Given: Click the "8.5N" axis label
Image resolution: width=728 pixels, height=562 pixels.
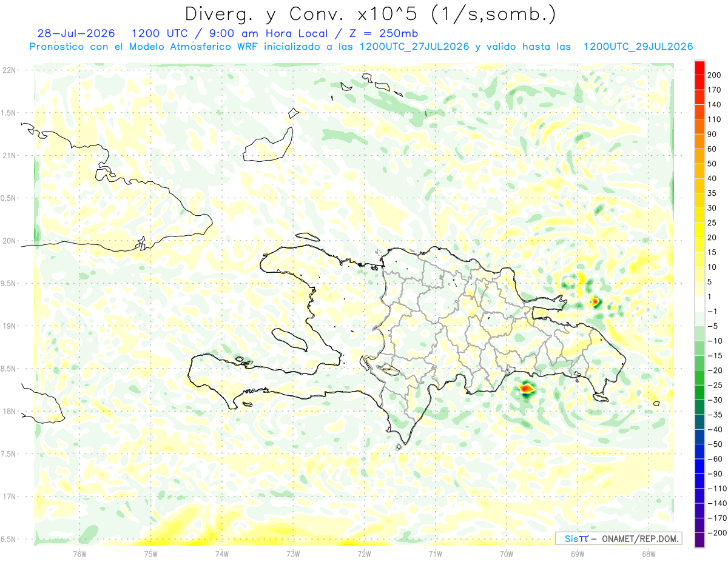Looking at the screenshot, I should (9, 369).
